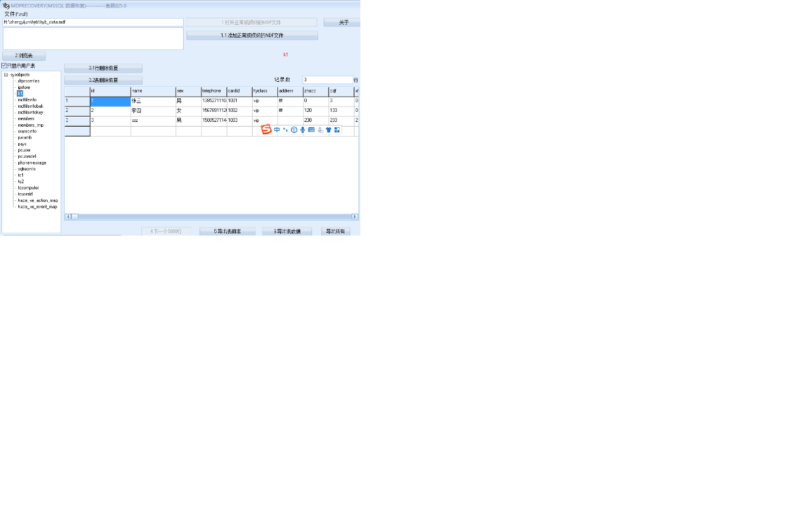Click the sex column header
Screen dimensions: 812x530
(188, 91)
